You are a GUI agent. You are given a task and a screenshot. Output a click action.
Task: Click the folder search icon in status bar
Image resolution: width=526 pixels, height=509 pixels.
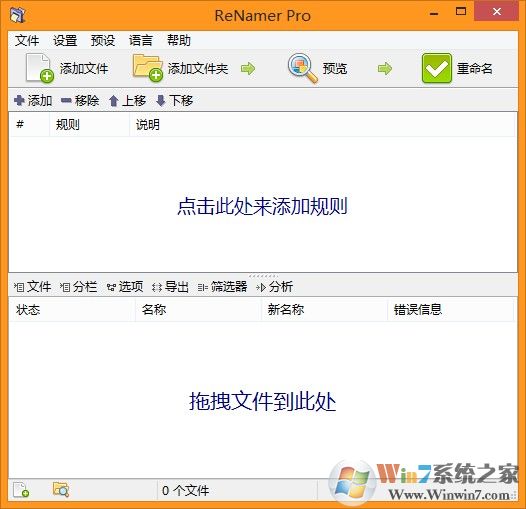click(x=61, y=490)
